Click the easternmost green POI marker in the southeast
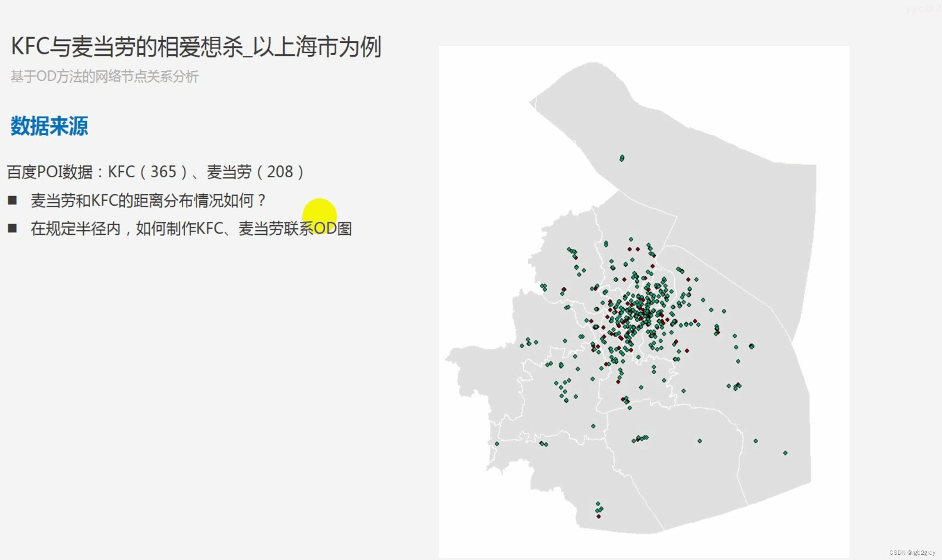Screen dimensions: 942x560 tap(785, 453)
